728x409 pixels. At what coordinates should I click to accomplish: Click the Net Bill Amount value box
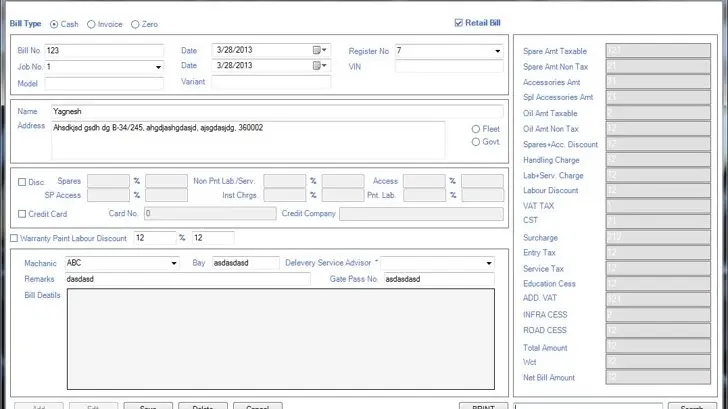[x=658, y=377]
